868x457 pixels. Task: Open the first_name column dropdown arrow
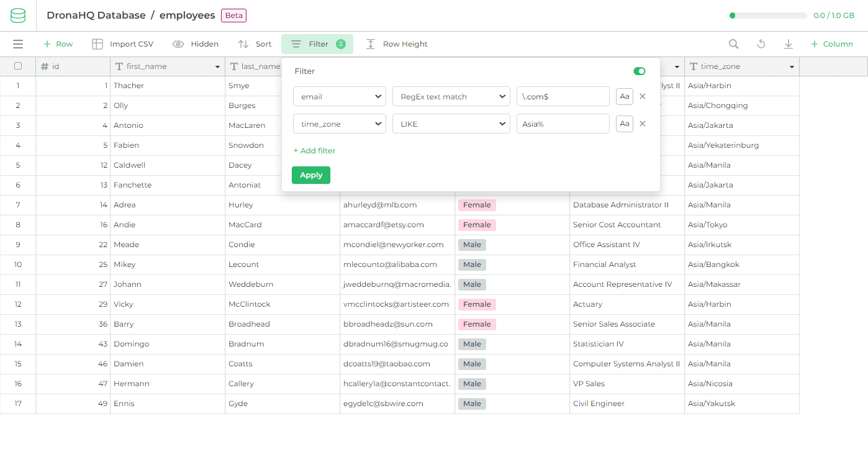[218, 67]
